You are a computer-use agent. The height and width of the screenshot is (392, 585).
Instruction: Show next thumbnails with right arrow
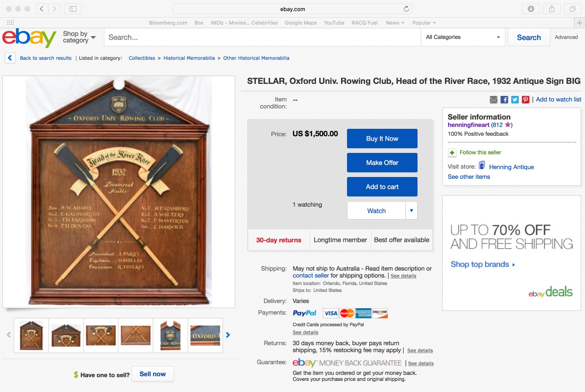228,335
